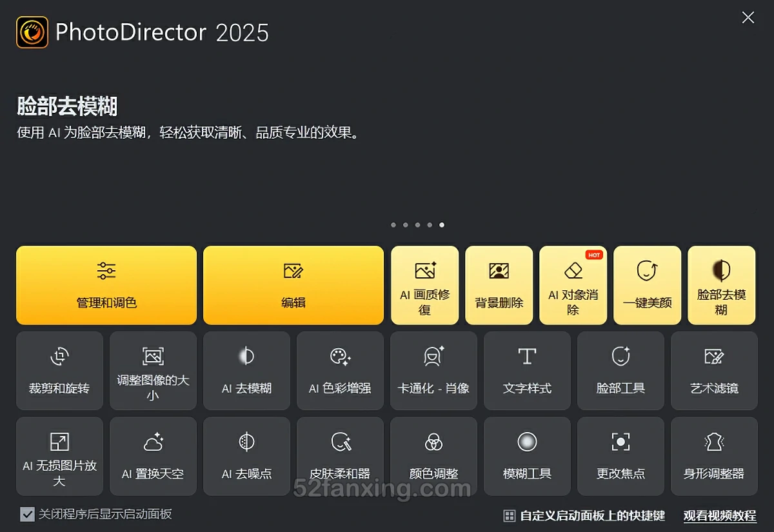The width and height of the screenshot is (774, 532).
Task: Open 裁剪和旋转 tool
Action: (x=59, y=371)
